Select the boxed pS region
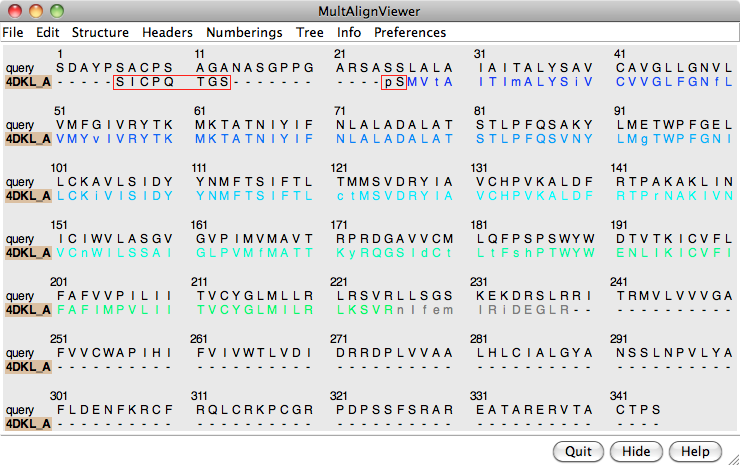Image resolution: width=740 pixels, height=466 pixels. (394, 82)
